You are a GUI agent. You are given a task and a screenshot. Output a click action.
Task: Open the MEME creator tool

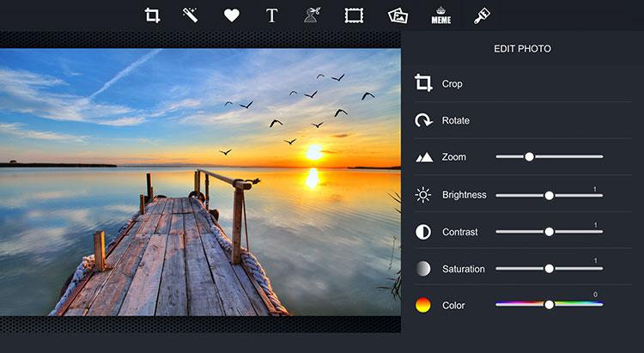point(441,15)
